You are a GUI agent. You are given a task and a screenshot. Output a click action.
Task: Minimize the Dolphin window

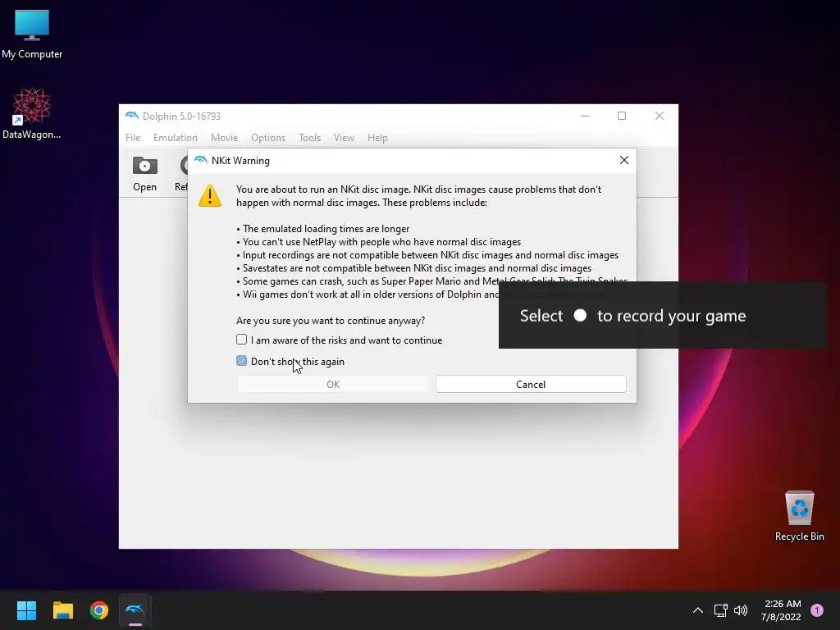coord(585,116)
